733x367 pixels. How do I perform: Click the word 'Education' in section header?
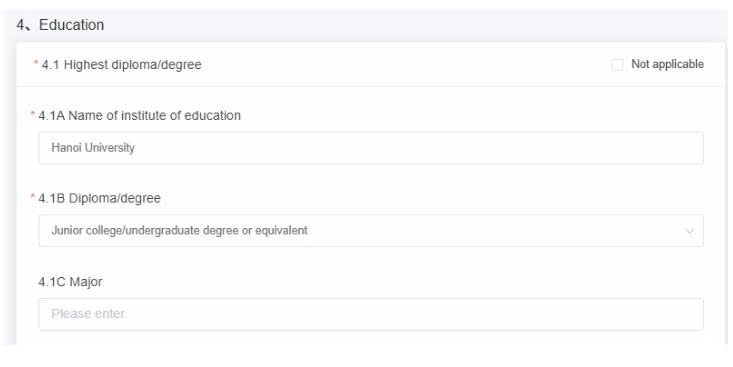click(72, 25)
